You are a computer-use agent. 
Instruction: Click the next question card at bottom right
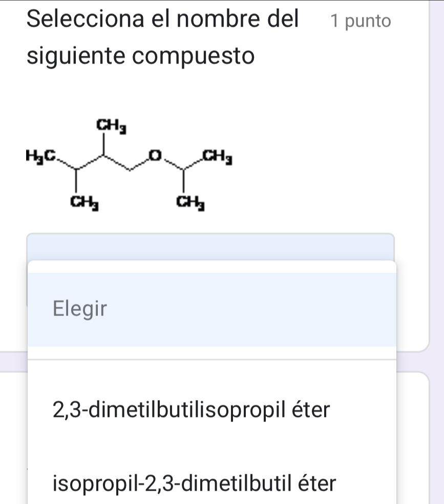pyautogui.click(x=419, y=435)
